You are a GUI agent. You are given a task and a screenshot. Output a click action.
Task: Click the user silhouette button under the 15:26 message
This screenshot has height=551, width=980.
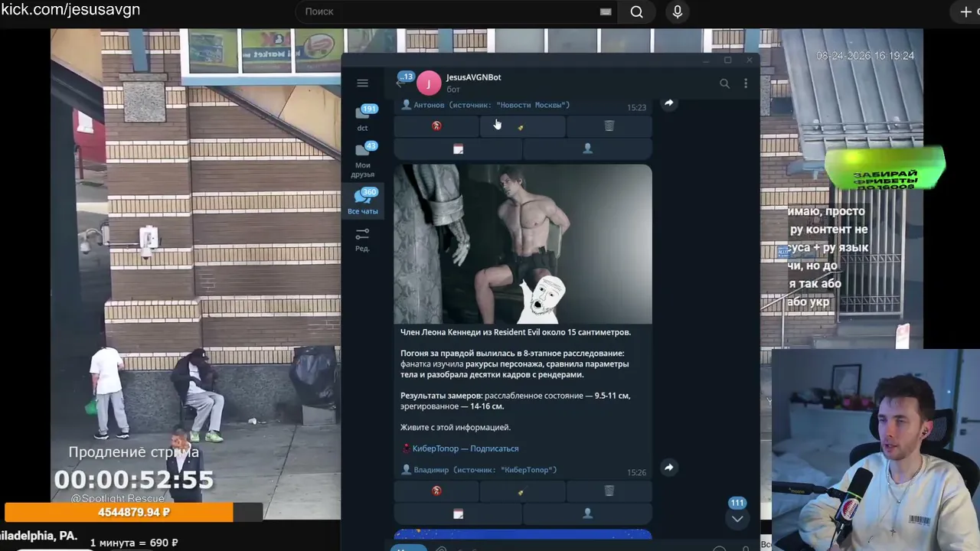(x=587, y=514)
